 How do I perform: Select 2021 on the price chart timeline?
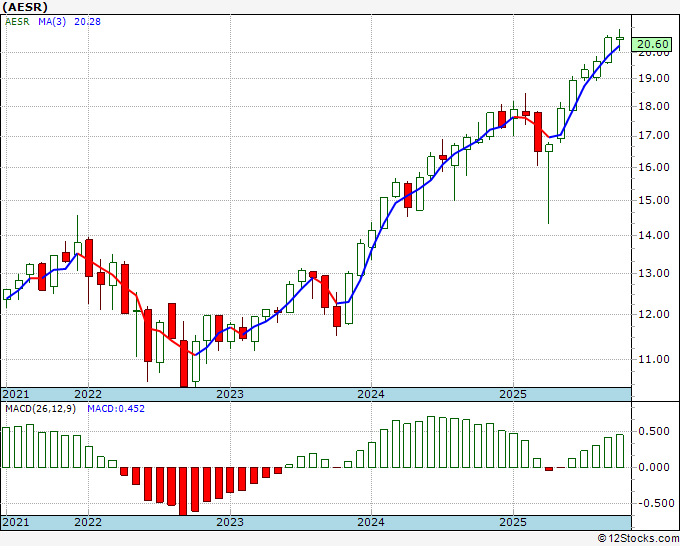(16, 394)
